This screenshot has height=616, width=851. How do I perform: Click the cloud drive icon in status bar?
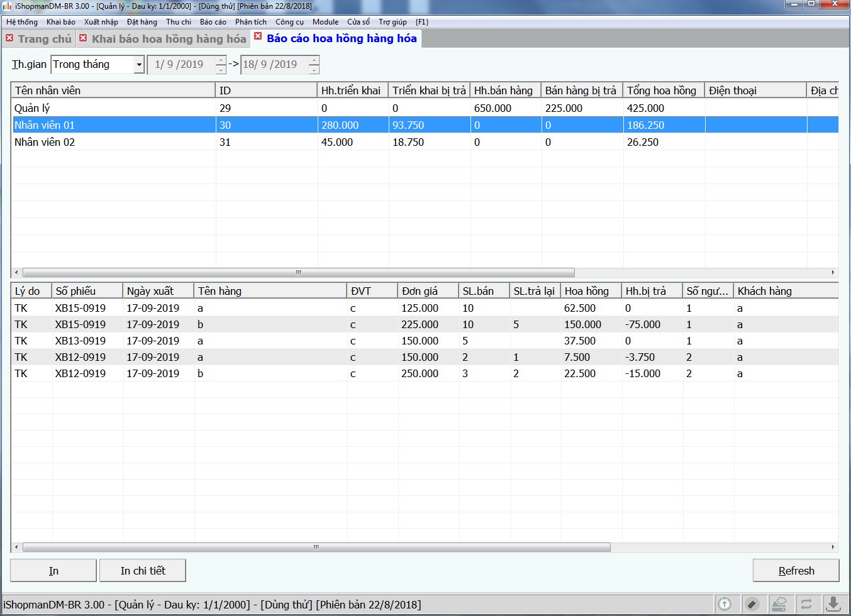pyautogui.click(x=779, y=604)
